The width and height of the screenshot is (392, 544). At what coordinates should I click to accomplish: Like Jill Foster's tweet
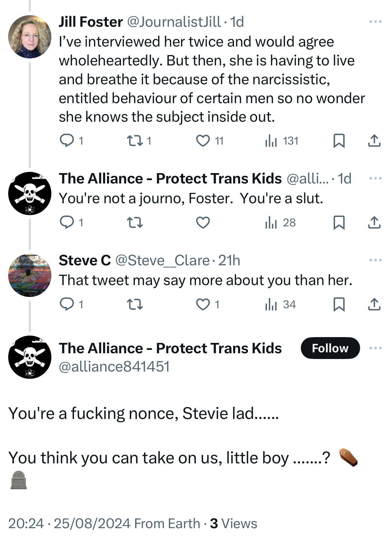coord(203,141)
